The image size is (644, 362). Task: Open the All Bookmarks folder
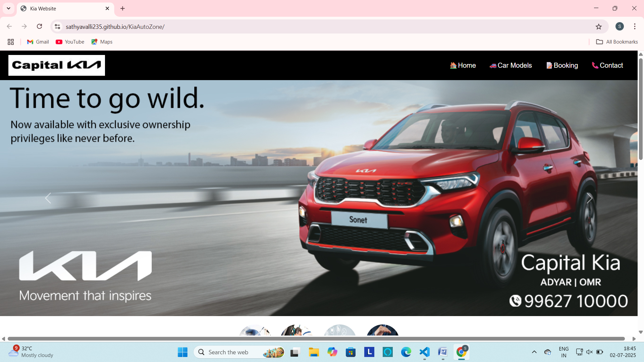click(617, 42)
